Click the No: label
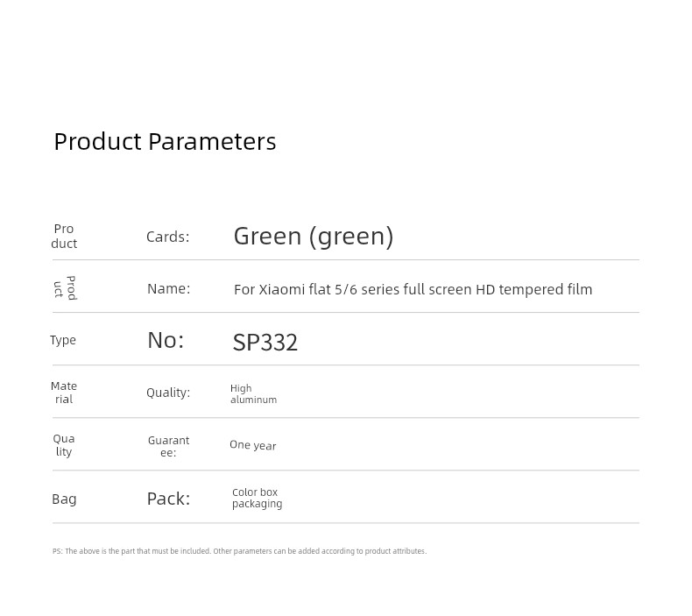Image resolution: width=692 pixels, height=616 pixels. click(166, 341)
